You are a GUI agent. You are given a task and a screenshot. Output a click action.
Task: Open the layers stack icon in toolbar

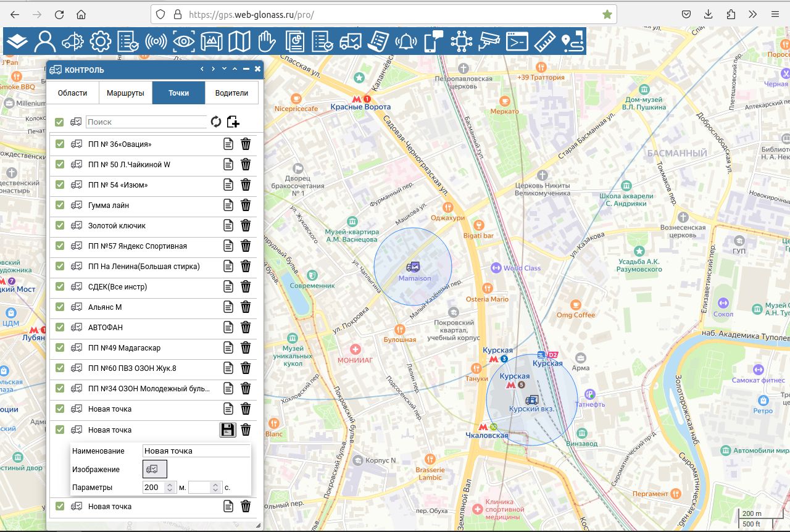coord(17,41)
